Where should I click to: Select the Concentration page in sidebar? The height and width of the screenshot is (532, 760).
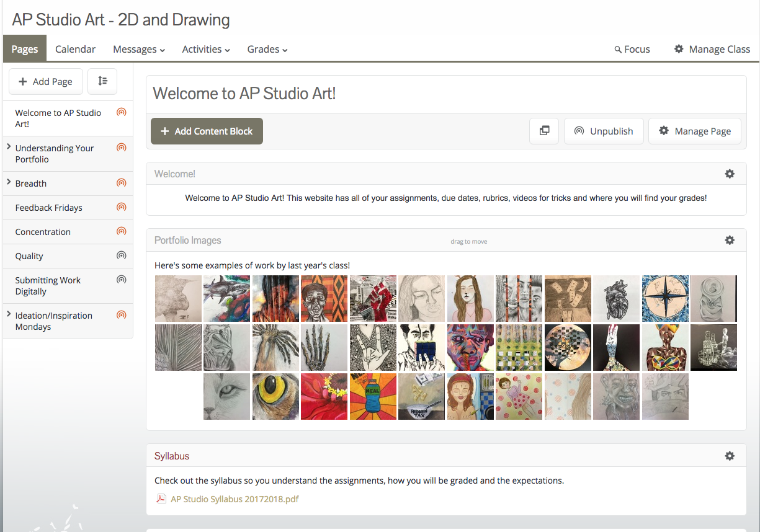point(43,232)
